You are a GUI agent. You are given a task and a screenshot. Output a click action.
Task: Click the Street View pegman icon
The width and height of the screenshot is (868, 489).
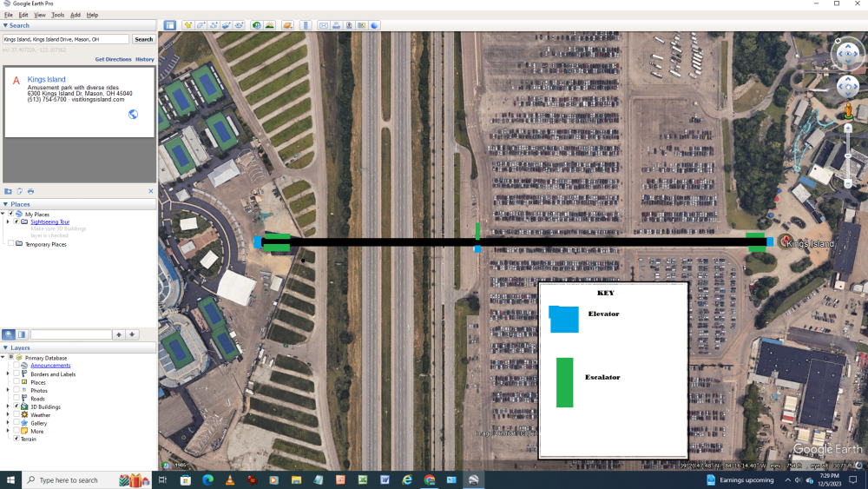click(847, 110)
